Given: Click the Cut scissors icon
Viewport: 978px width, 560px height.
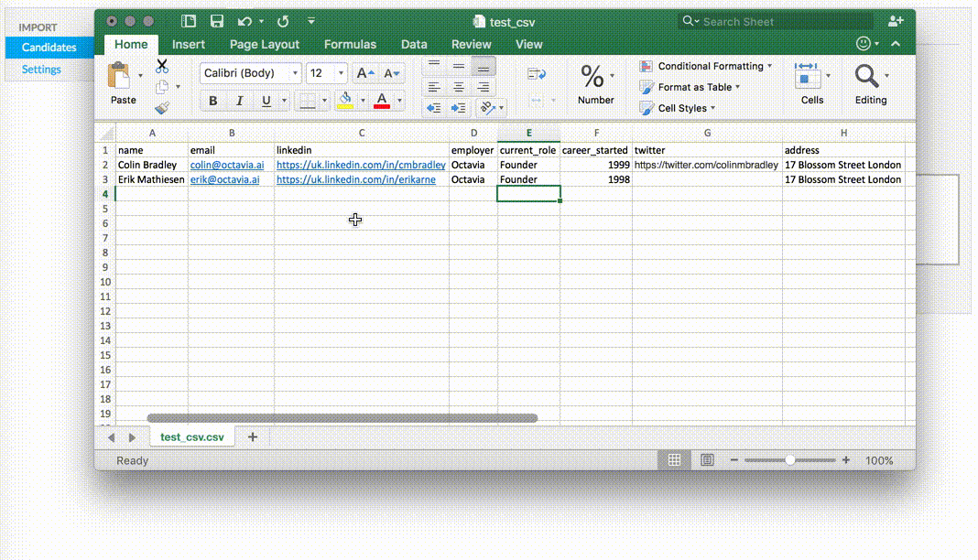Looking at the screenshot, I should coord(162,67).
